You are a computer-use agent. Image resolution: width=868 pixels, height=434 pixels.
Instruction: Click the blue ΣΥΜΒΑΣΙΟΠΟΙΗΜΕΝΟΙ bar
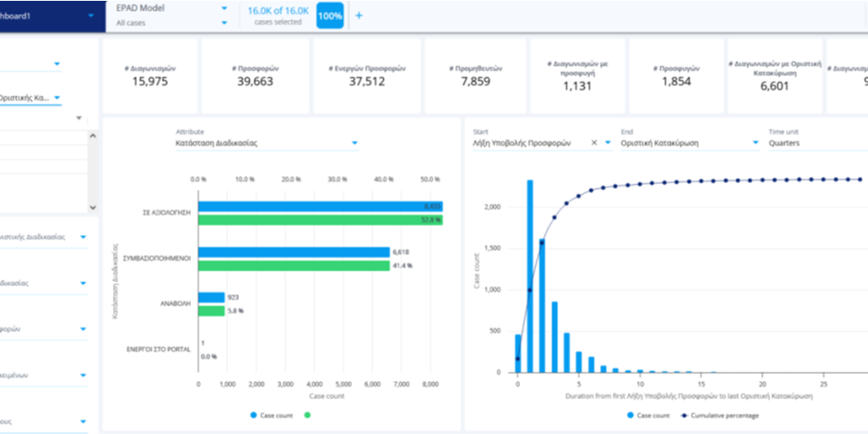294,252
